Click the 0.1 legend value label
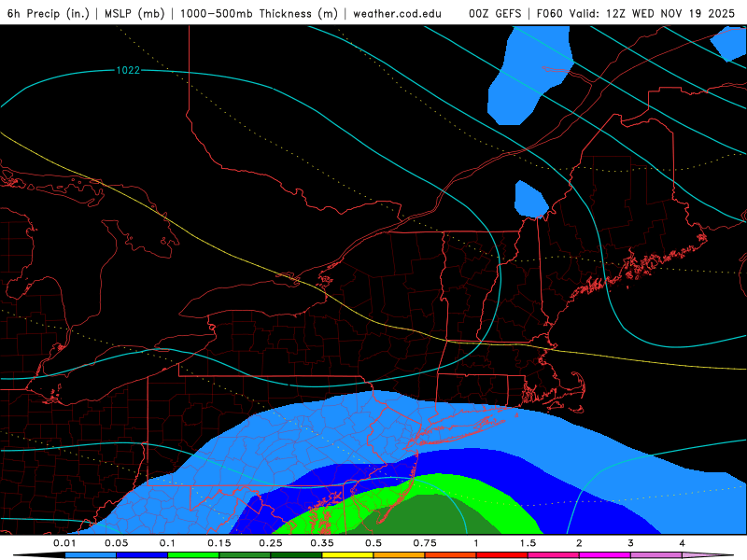747x560 pixels. pos(168,543)
